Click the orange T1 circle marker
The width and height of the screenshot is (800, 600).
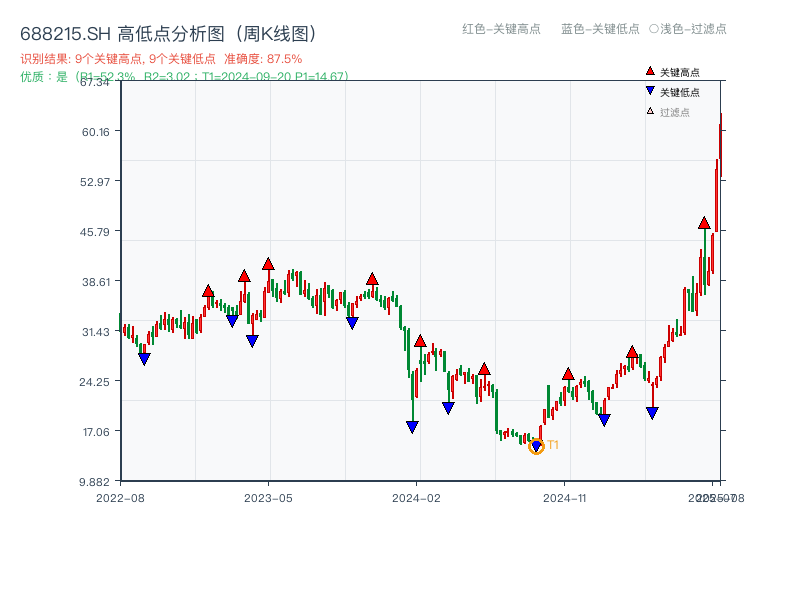[x=536, y=446]
